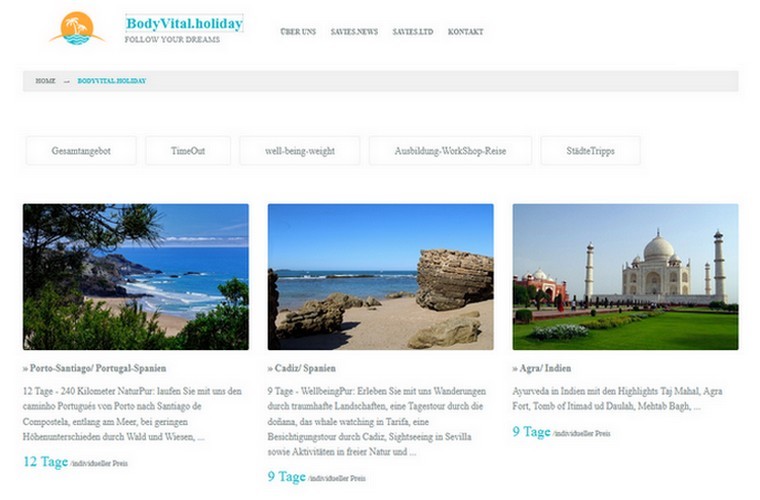Screen dimensions: 760x500
Task: Open the Agra/ Indien trip title
Action: coord(542,368)
